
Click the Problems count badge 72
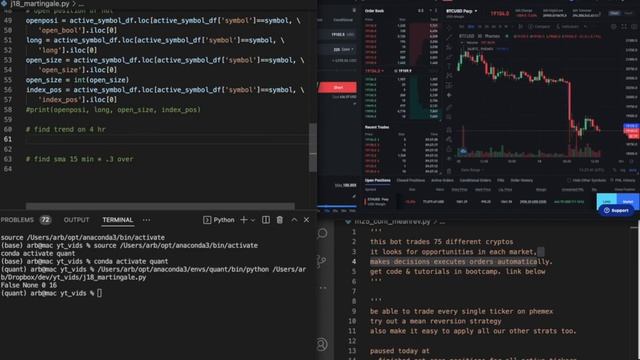point(45,220)
